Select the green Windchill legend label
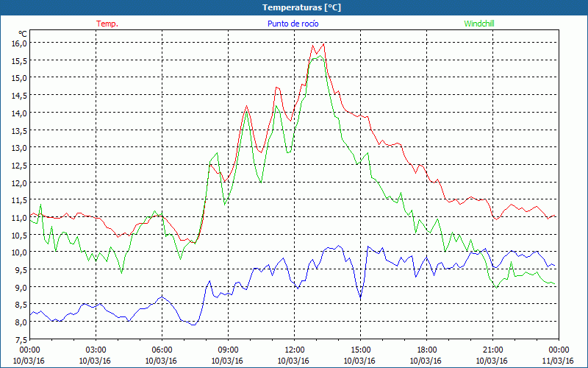 479,24
